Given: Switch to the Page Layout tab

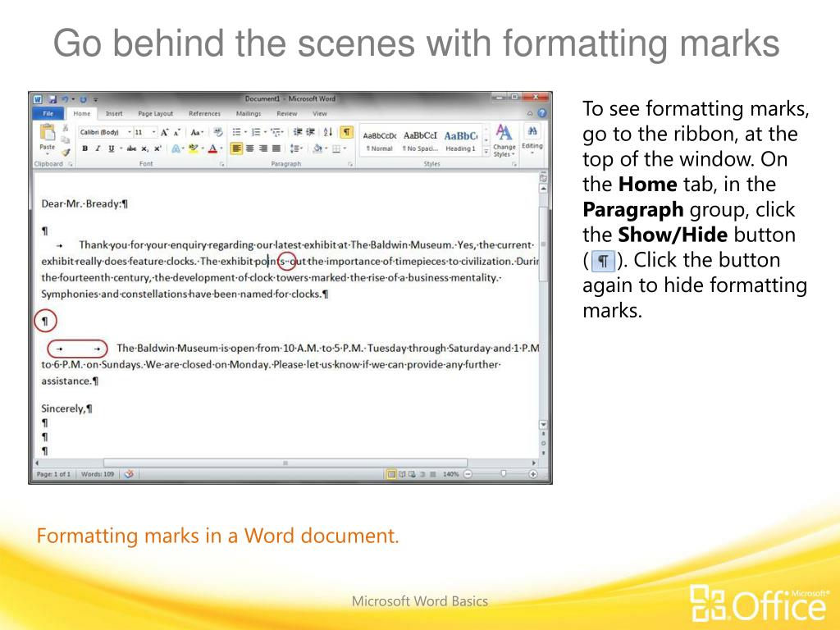Looking at the screenshot, I should [155, 113].
